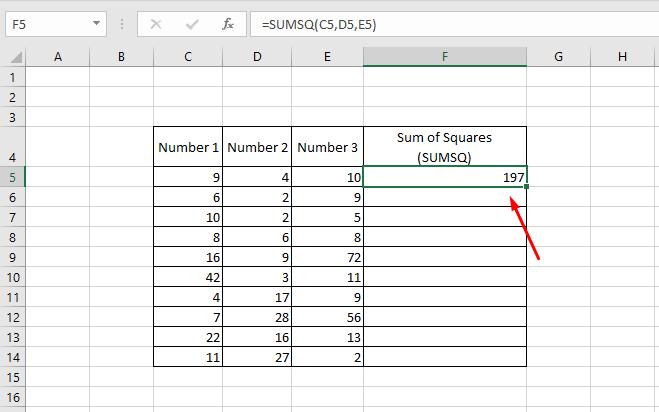Click the F5 cell fill handle
659x412 pixels.
[x=526, y=186]
